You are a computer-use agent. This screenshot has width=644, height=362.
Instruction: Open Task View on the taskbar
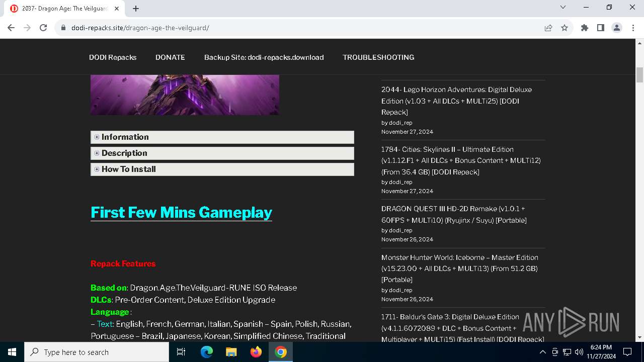click(x=182, y=352)
